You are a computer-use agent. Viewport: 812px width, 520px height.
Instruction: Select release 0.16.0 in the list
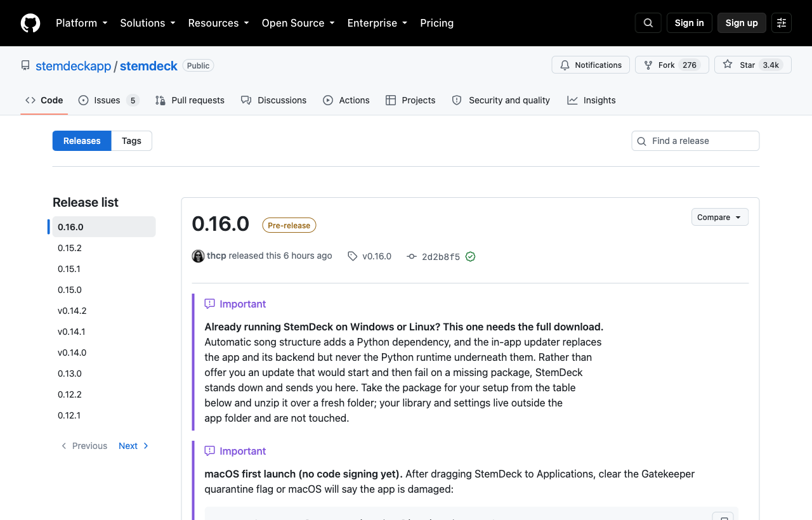point(104,227)
